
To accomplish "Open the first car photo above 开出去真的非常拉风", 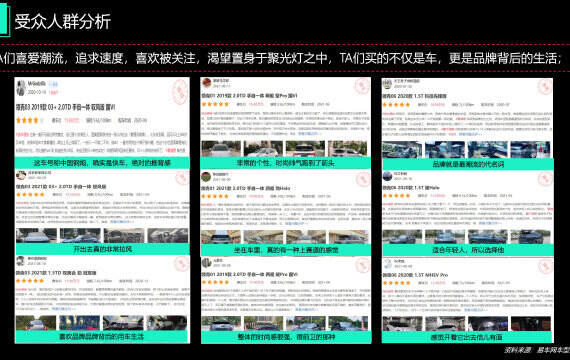I will click(36, 236).
